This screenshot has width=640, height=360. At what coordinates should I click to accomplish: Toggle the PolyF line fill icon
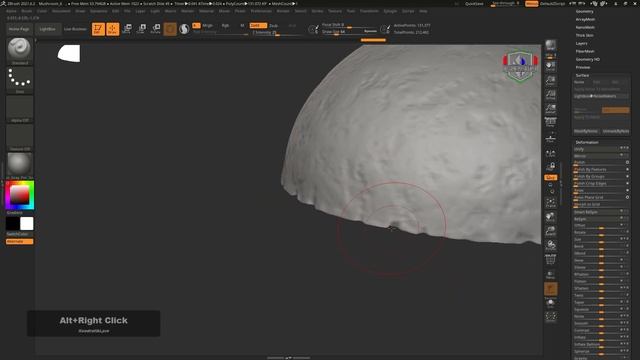pyautogui.click(x=551, y=260)
